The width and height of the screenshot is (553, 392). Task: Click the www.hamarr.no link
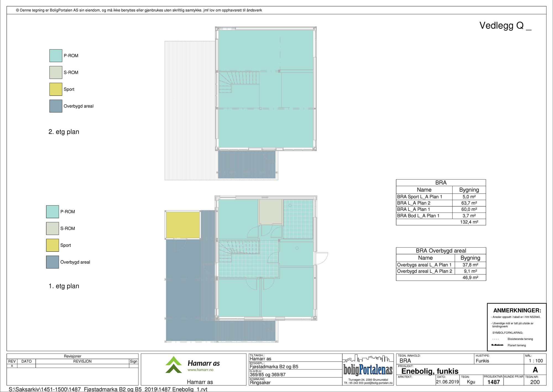[x=200, y=370]
